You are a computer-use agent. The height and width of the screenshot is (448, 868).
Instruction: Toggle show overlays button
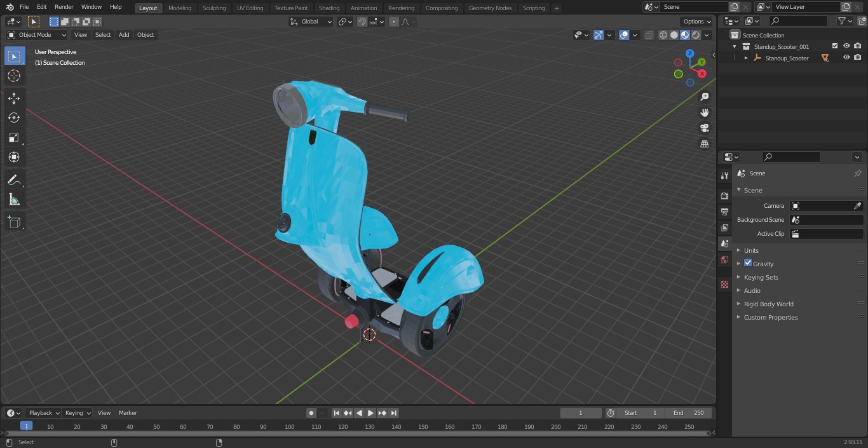click(624, 35)
